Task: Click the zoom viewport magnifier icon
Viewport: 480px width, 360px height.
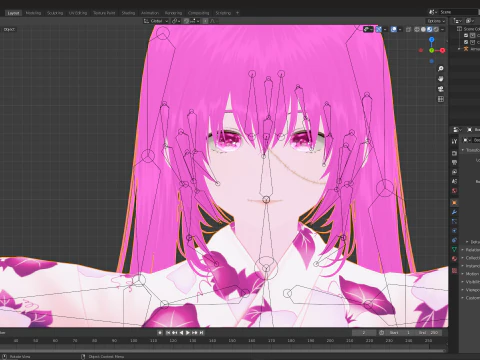Action: tap(441, 69)
